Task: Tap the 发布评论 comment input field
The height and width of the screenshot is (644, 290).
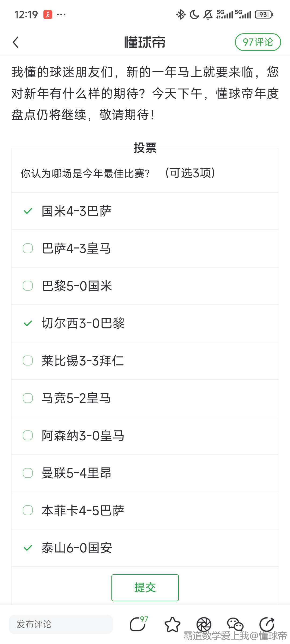Action: (x=61, y=624)
